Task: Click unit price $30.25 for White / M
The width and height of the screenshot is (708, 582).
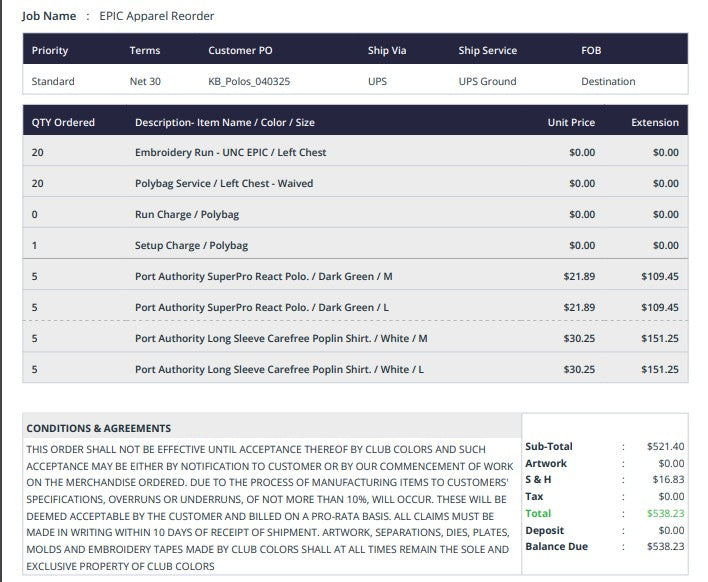Action: (579, 339)
